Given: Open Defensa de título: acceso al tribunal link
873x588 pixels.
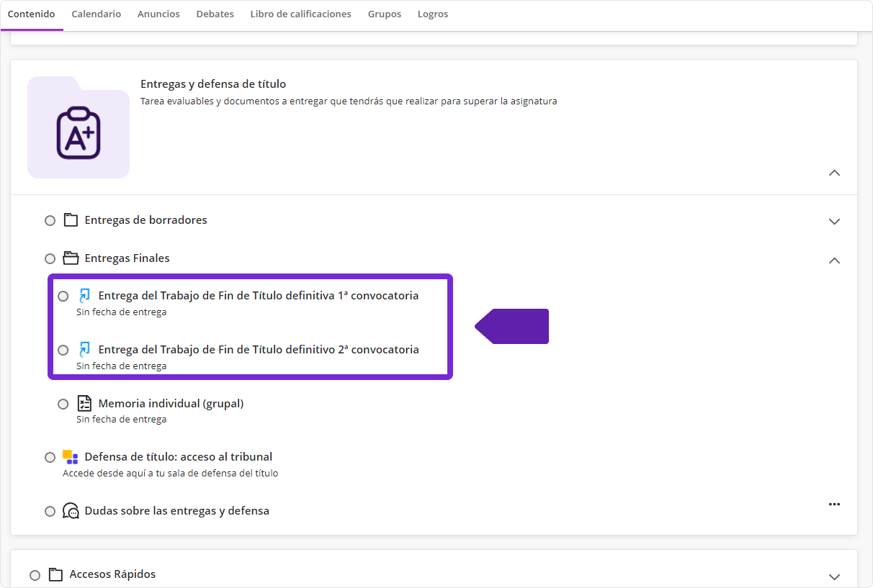Looking at the screenshot, I should pyautogui.click(x=178, y=457).
